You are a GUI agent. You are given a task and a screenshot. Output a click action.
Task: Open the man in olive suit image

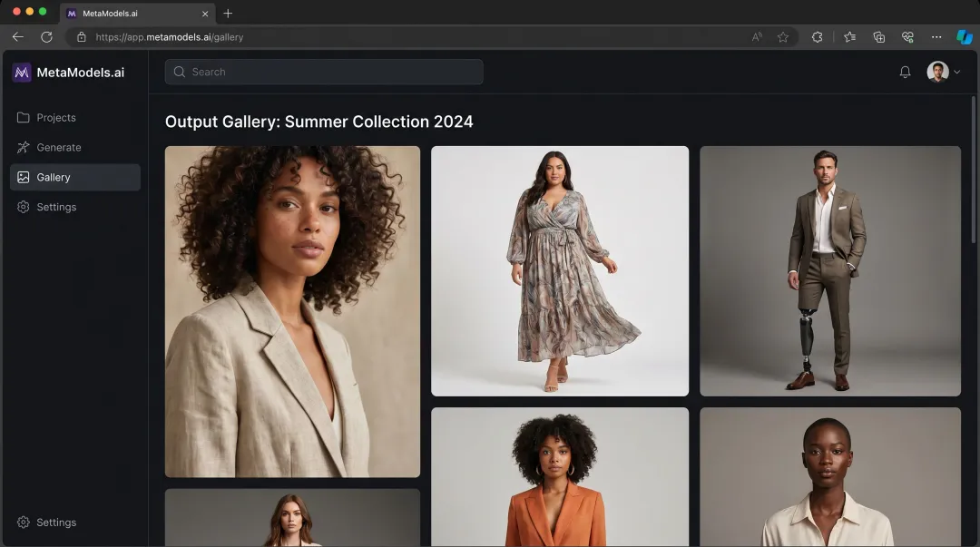[830, 271]
